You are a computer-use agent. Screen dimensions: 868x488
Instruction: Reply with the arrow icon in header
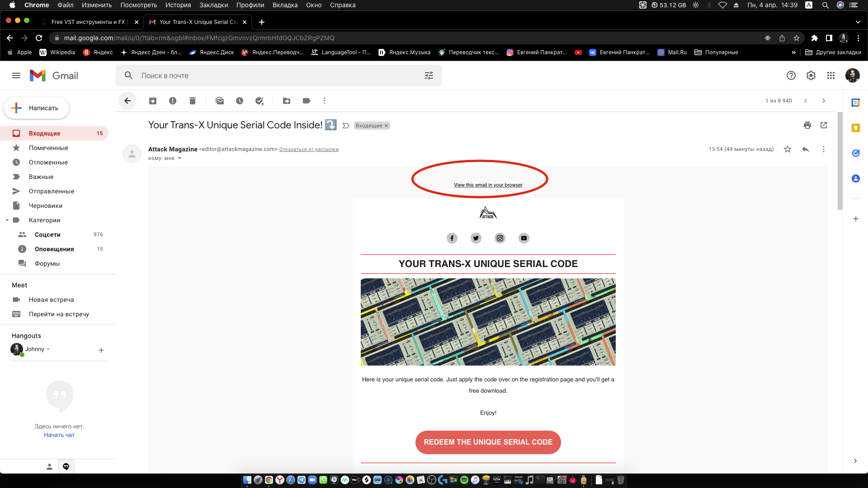(x=806, y=149)
